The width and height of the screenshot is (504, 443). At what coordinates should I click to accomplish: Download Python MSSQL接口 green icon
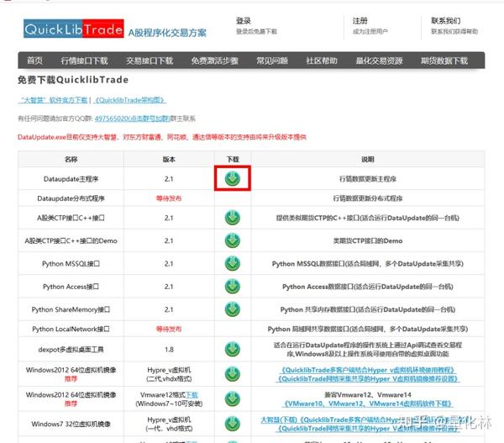(233, 263)
